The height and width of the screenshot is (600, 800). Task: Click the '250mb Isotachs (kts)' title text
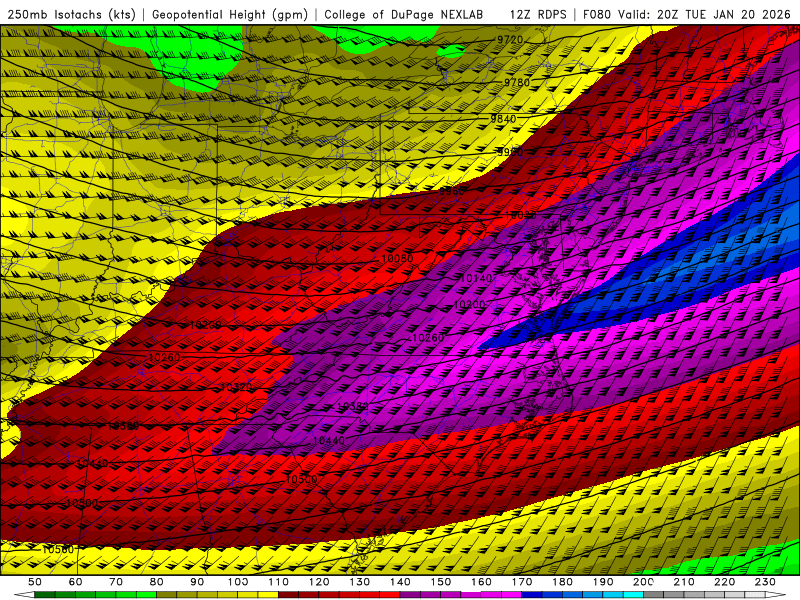pyautogui.click(x=70, y=14)
